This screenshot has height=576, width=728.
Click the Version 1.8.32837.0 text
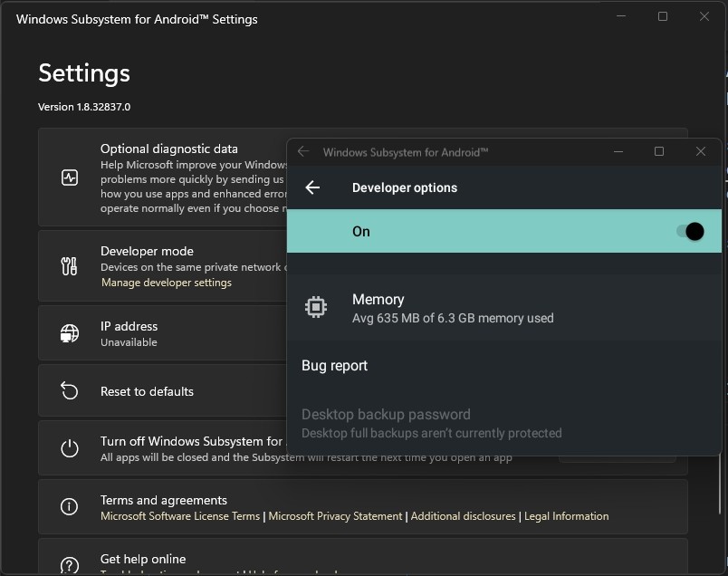coord(84,107)
